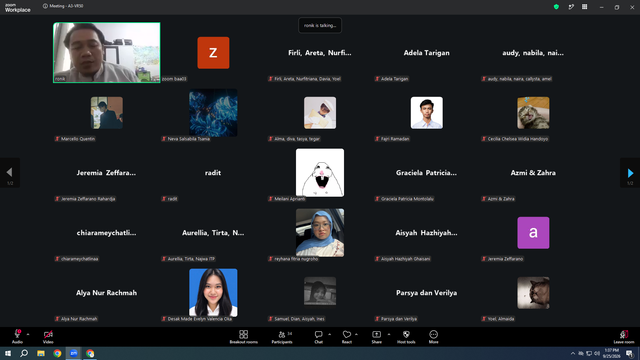Expand the Chat options arrow

click(329, 334)
